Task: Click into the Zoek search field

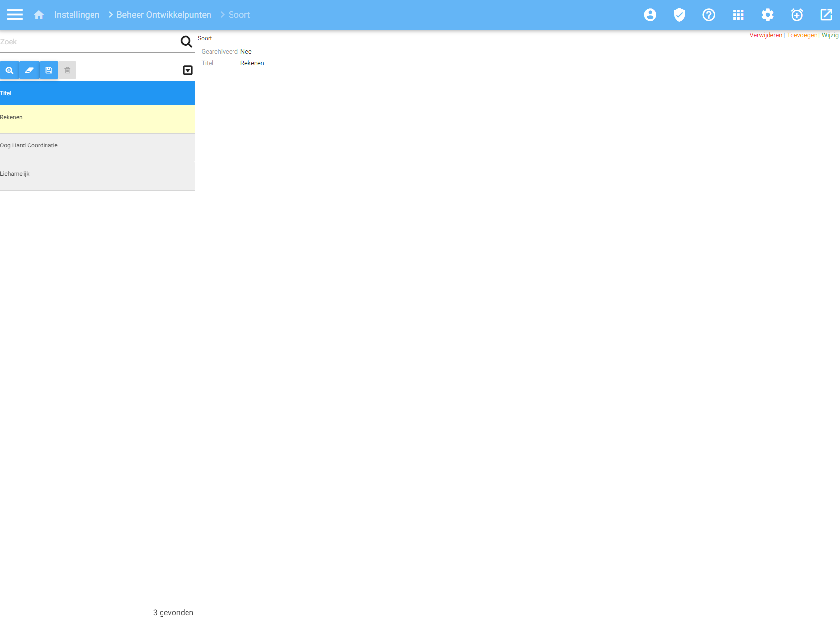Action: tap(88, 42)
